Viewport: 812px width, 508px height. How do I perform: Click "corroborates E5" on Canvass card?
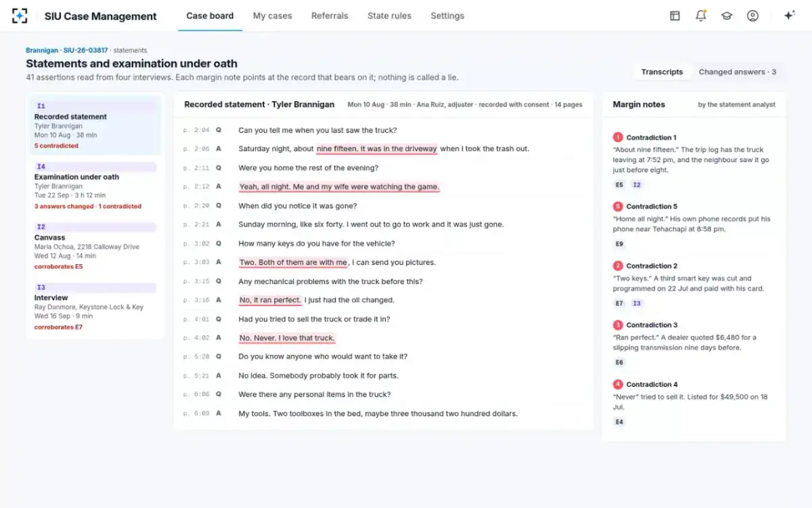tap(59, 266)
